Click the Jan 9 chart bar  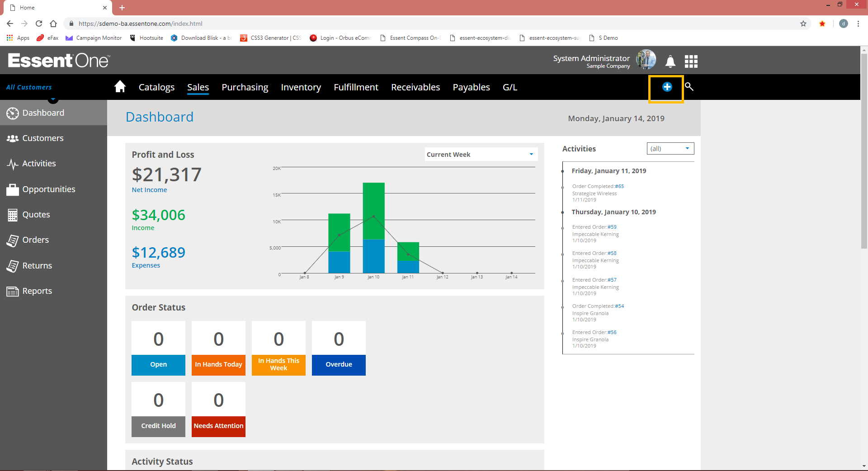(x=339, y=243)
